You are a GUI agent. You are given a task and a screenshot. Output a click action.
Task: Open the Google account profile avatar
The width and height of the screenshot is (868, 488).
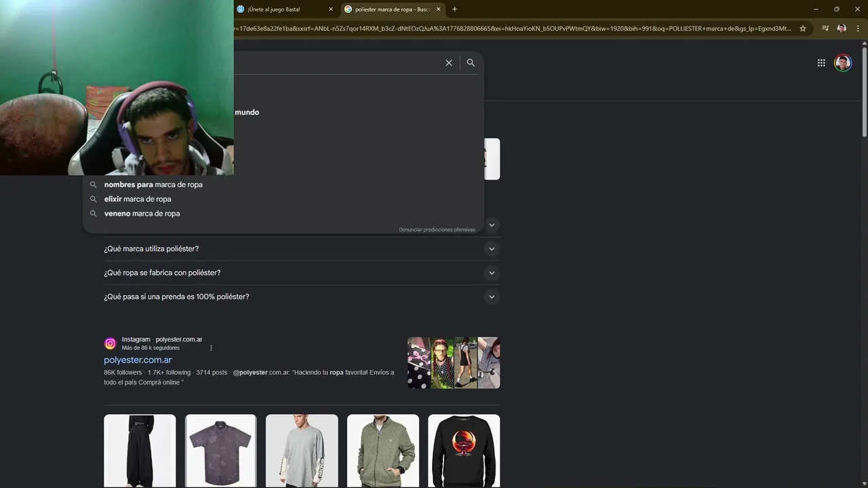(843, 63)
